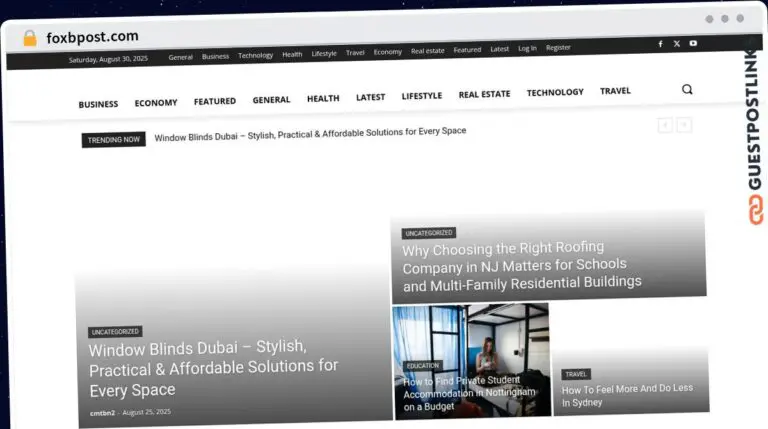Click the orange padlock icon
The width and height of the screenshot is (768, 429).
coord(29,38)
